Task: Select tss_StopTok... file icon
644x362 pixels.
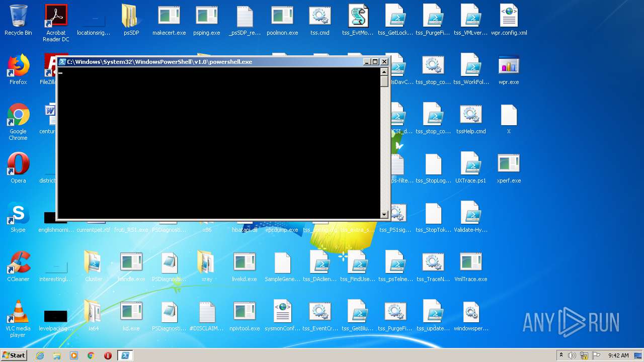Action: [433, 218]
